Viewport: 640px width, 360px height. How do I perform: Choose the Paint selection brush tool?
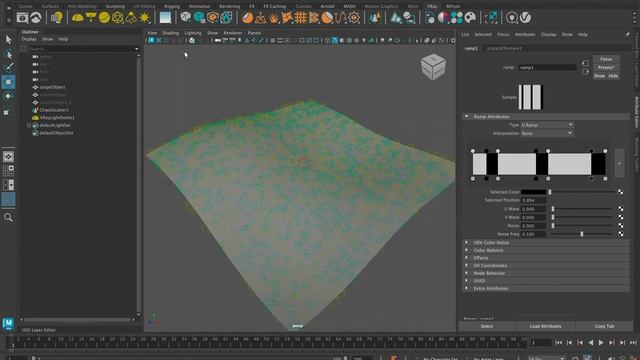[8, 67]
